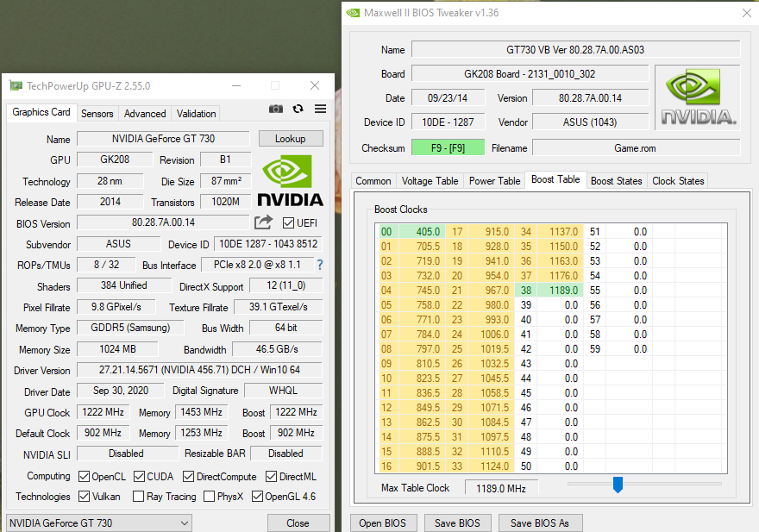
Task: Click the Filename field Game.rom
Action: tap(636, 147)
